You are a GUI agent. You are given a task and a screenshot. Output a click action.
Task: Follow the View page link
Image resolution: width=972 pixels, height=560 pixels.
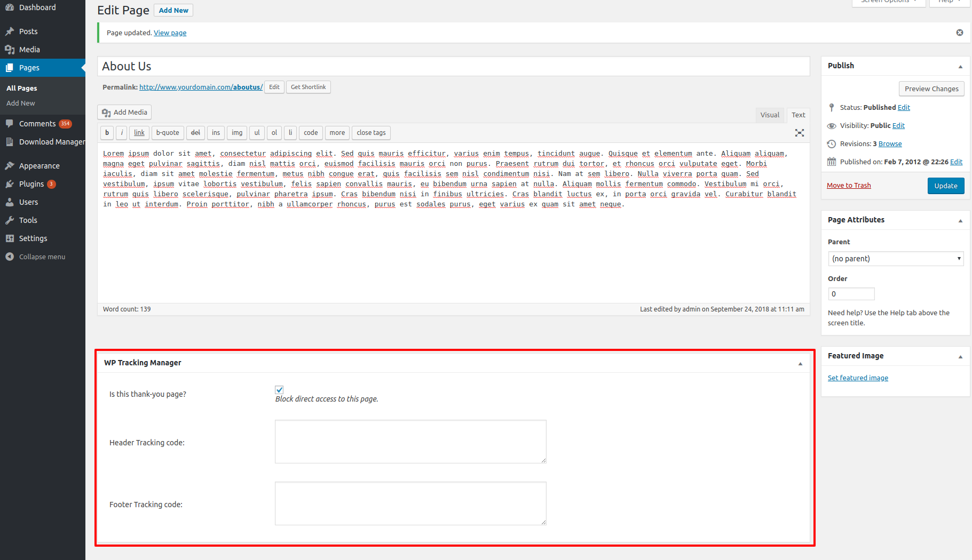pyautogui.click(x=170, y=33)
